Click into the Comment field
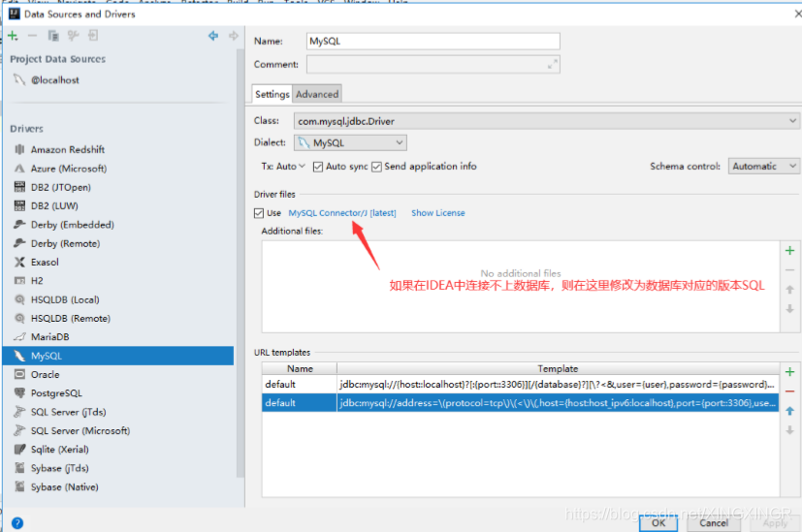Screen dimensions: 802x532 (x=433, y=64)
